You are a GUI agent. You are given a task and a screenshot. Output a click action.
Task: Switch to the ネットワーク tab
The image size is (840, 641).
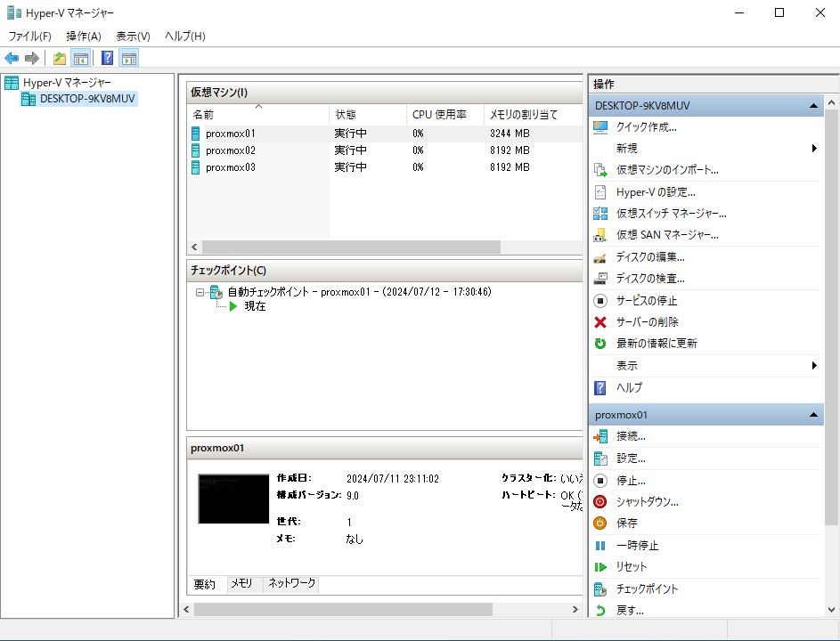tap(291, 584)
